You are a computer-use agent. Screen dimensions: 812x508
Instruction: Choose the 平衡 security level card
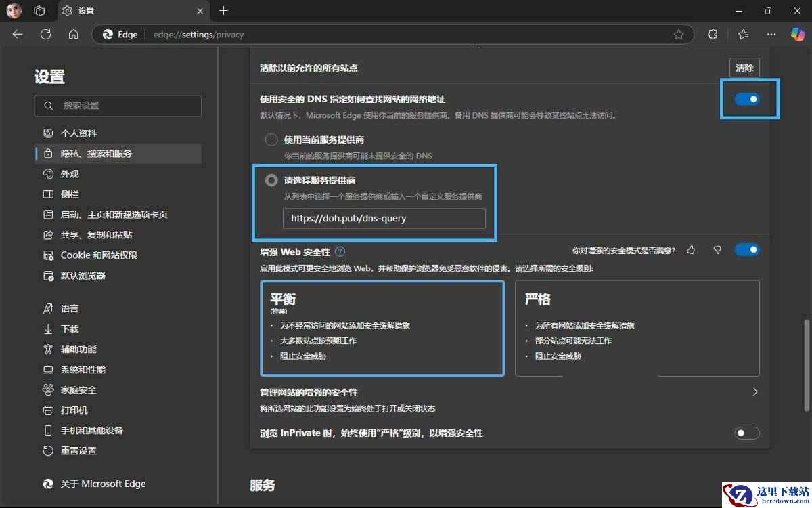[382, 329]
